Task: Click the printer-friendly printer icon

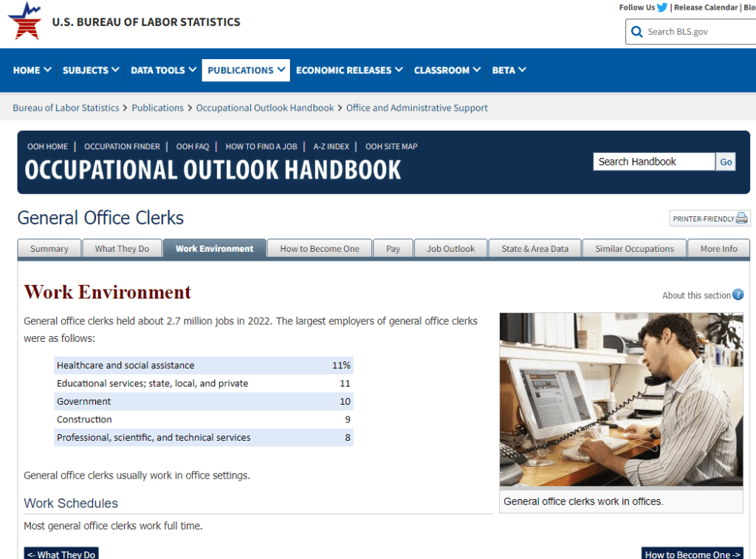Action: click(742, 219)
